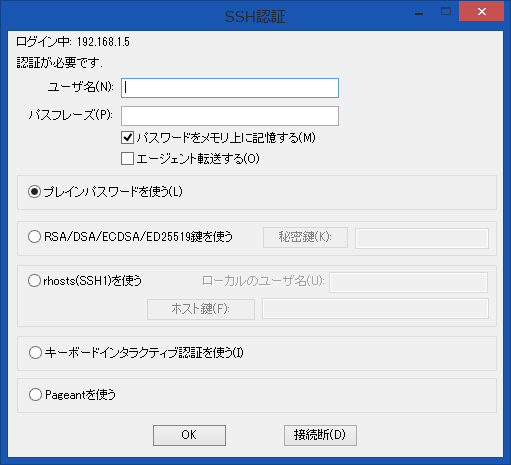The image size is (511, 465).
Task: Minimize the SSH認証 window
Action: (419, 13)
